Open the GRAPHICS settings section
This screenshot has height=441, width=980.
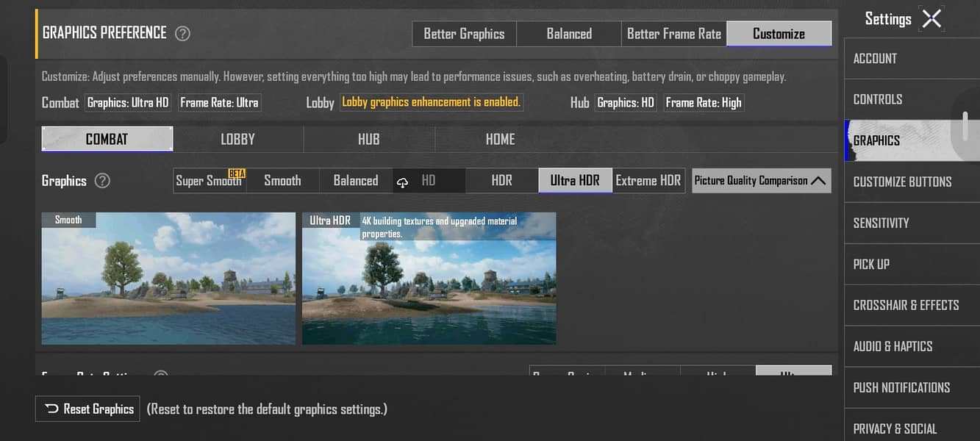pyautogui.click(x=912, y=140)
